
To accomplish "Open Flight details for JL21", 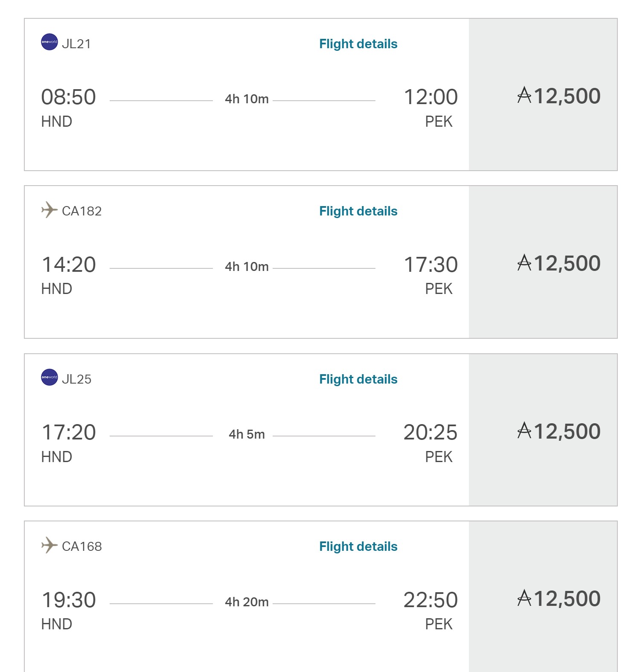I will [358, 44].
